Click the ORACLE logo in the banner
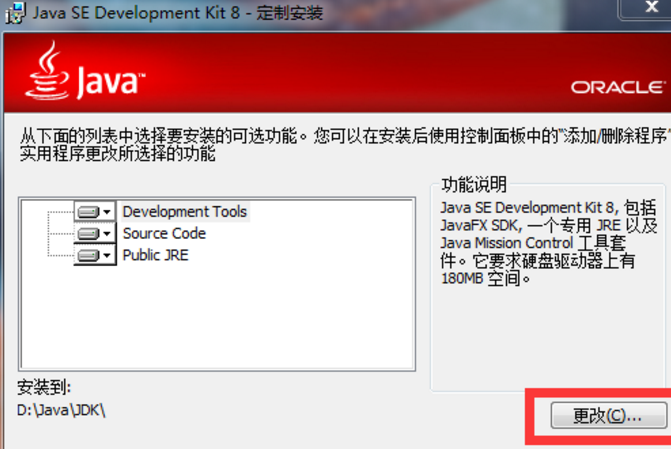Image resolution: width=671 pixels, height=449 pixels. (x=618, y=87)
